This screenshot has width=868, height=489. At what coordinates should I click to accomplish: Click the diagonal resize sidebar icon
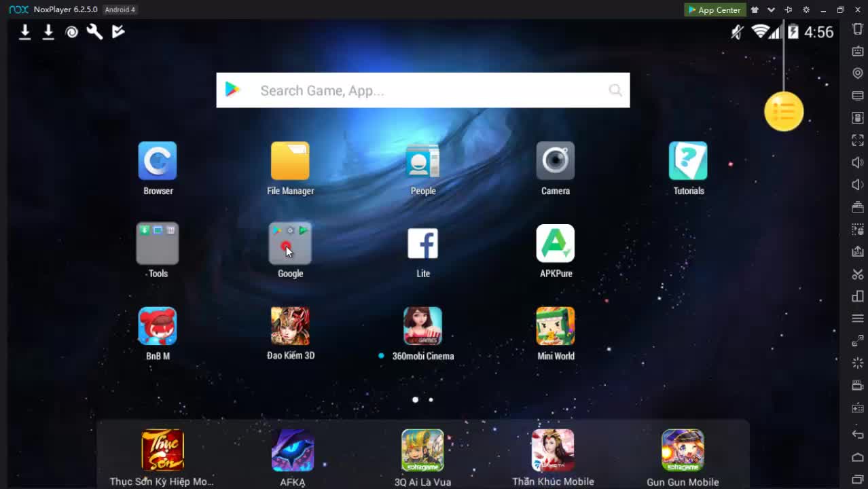[858, 341]
